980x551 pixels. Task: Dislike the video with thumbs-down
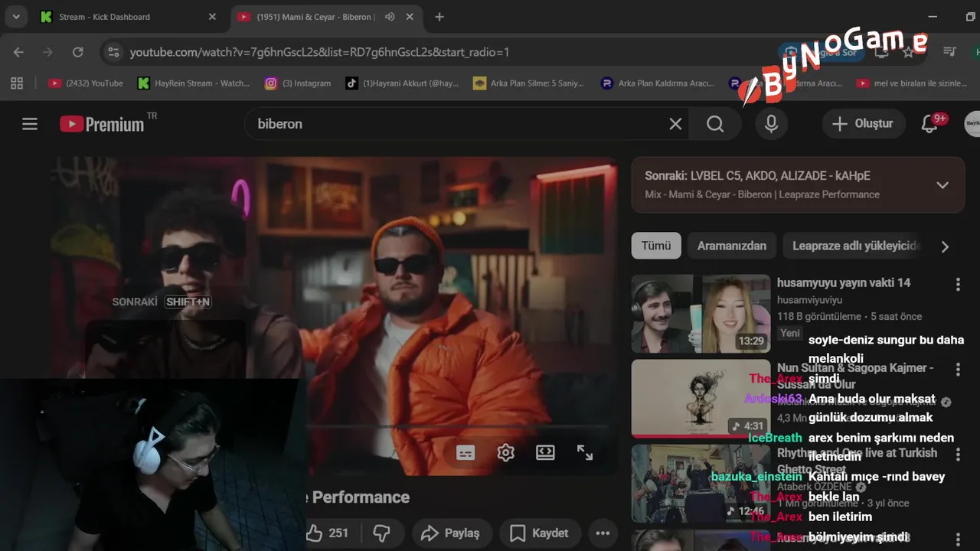[x=381, y=533]
